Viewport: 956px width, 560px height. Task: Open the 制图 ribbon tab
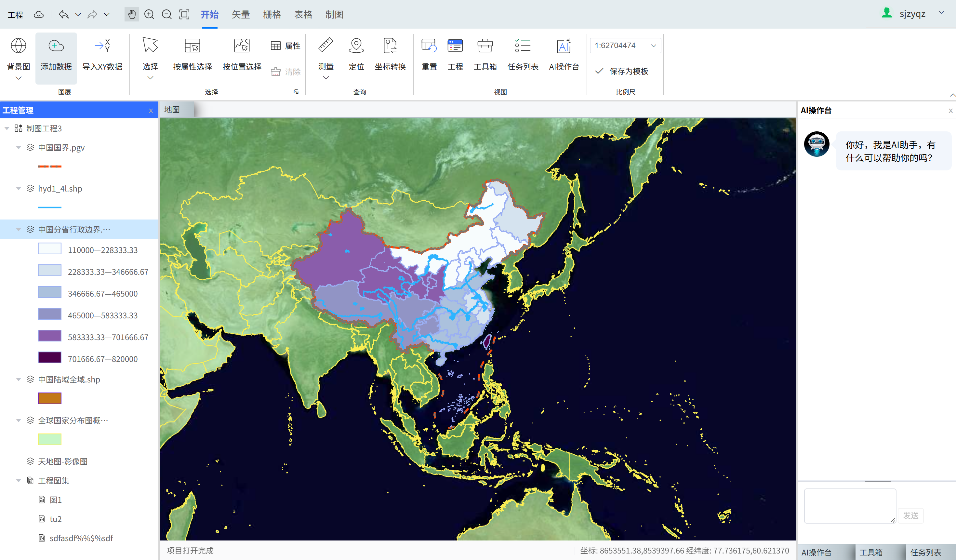click(x=334, y=14)
